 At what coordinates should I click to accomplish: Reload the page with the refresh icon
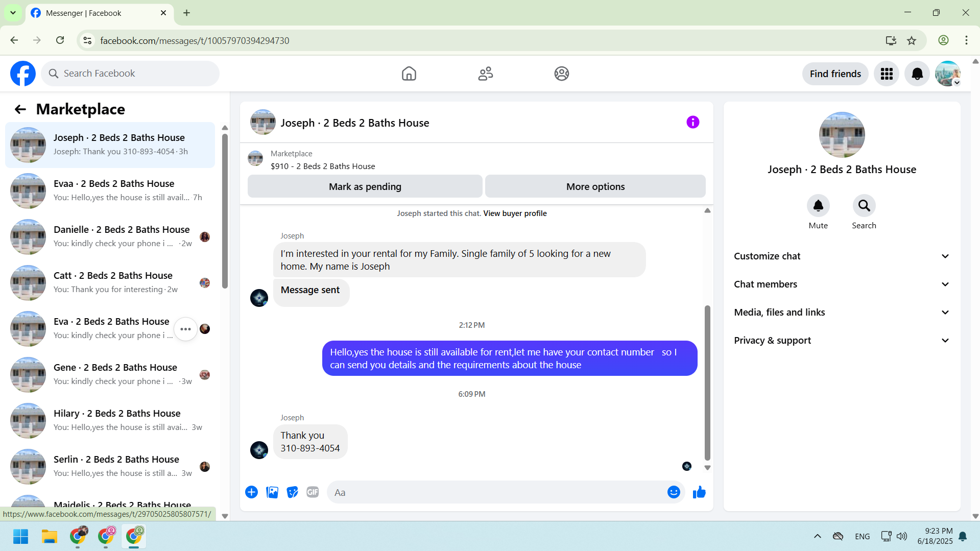[60, 40]
